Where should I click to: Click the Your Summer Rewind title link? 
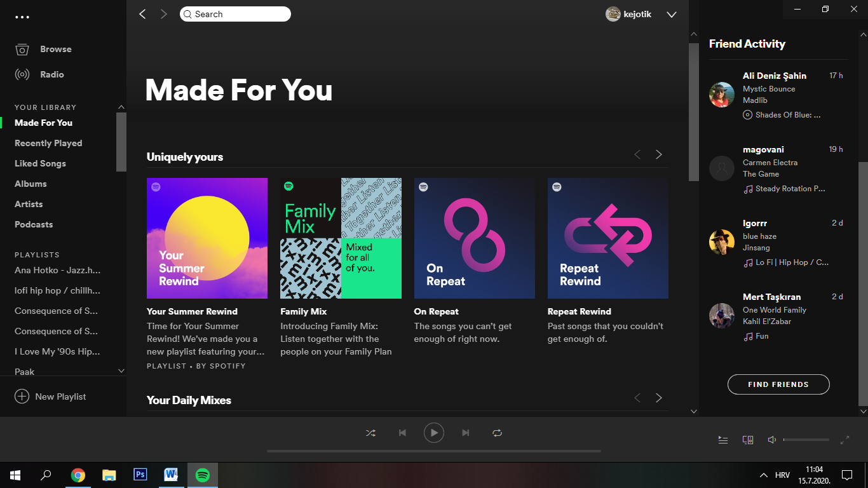(192, 311)
